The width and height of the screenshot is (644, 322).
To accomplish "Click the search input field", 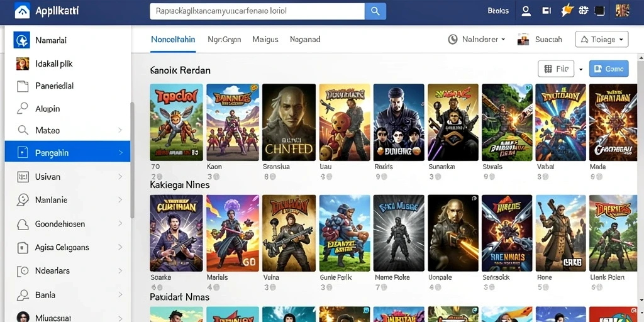I will coord(257,11).
